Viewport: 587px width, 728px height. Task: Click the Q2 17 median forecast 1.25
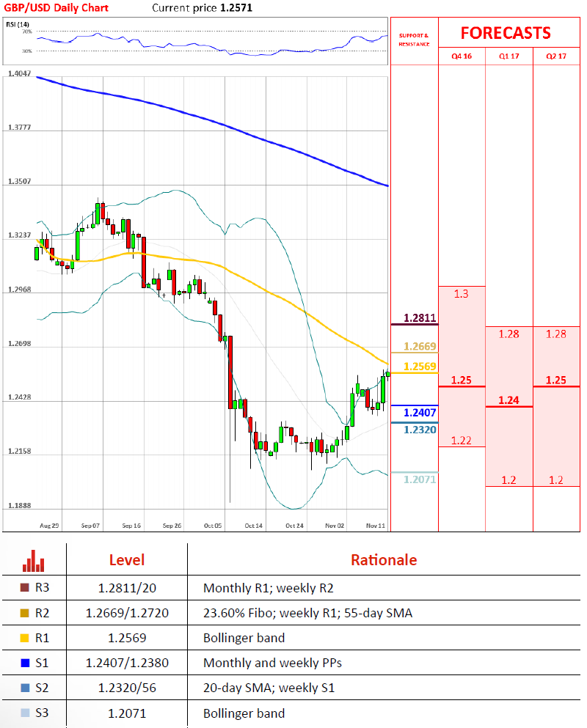(x=556, y=380)
